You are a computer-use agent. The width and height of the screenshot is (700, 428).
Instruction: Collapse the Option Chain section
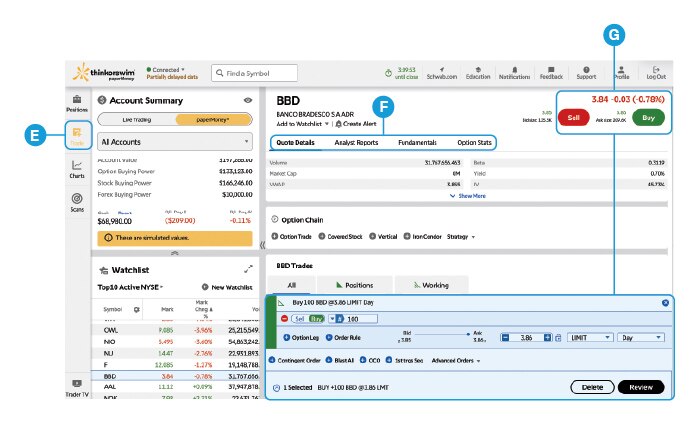pyautogui.click(x=275, y=220)
